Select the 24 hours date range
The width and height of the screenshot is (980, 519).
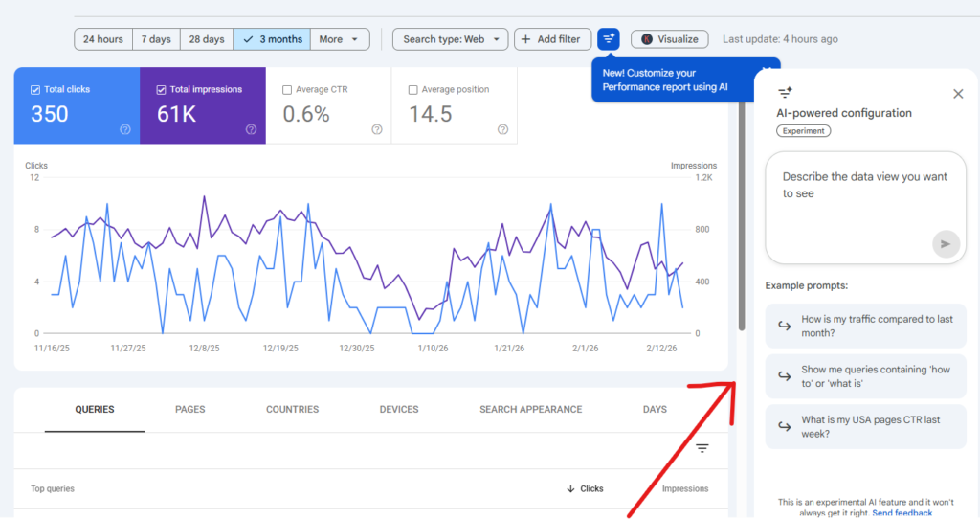[x=103, y=39]
